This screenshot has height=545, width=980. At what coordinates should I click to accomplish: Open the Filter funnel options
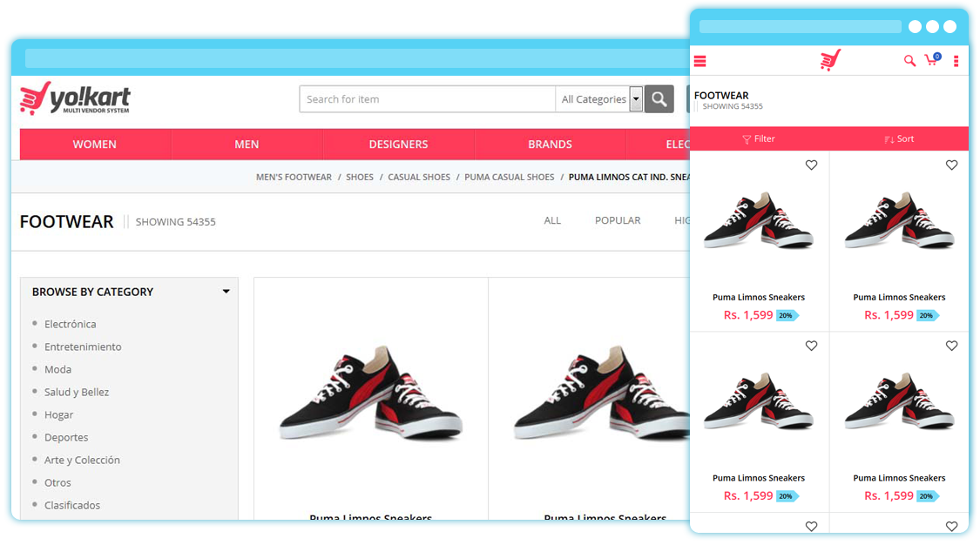tap(758, 138)
